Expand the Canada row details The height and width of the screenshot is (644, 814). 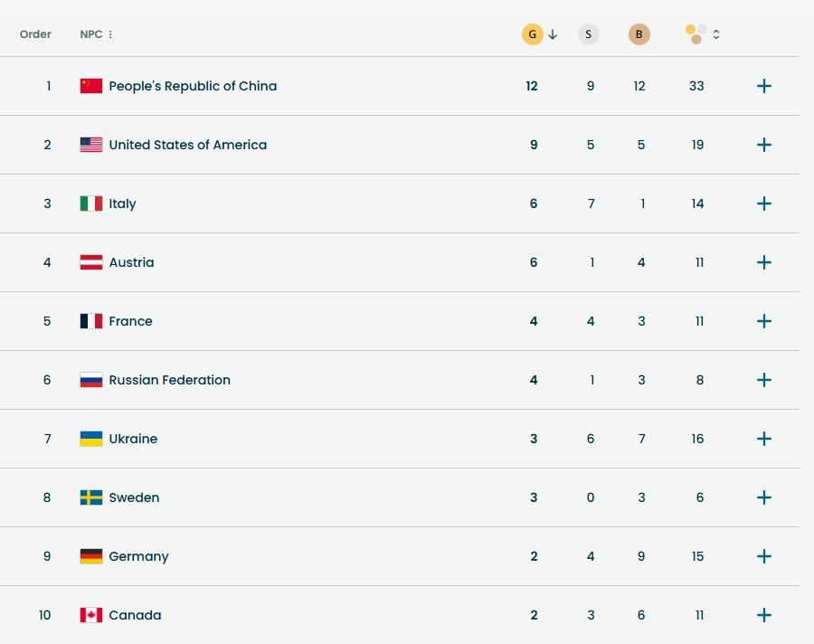click(x=764, y=615)
